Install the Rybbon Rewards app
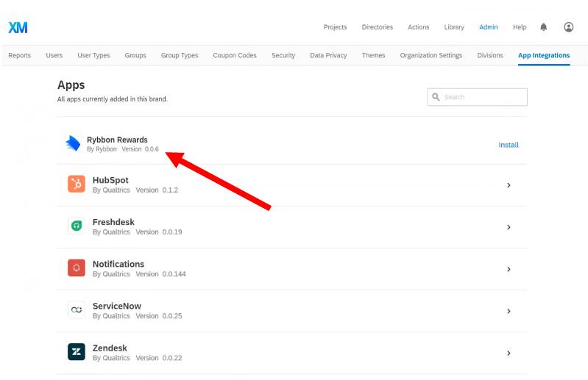This screenshot has height=380, width=588. (x=509, y=145)
